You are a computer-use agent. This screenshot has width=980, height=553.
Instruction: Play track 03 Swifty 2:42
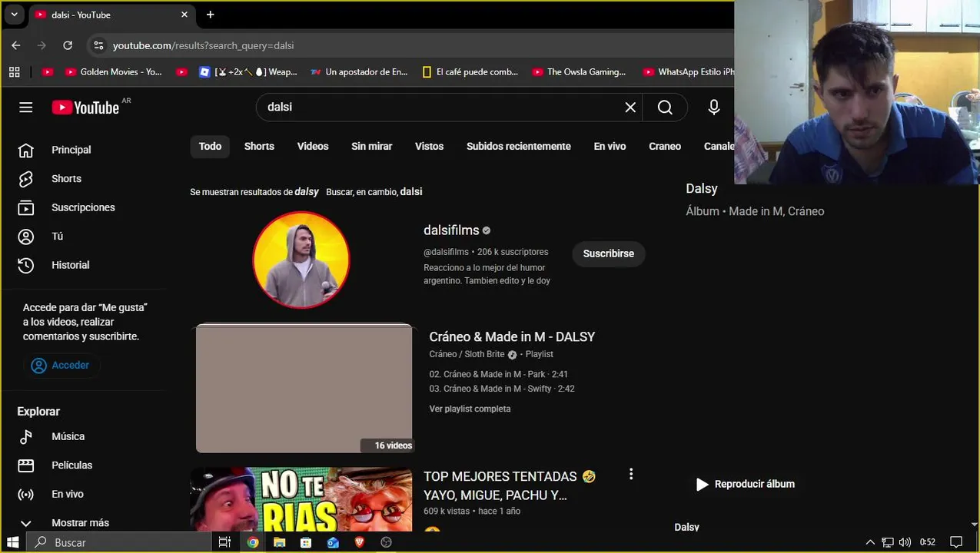click(x=502, y=389)
